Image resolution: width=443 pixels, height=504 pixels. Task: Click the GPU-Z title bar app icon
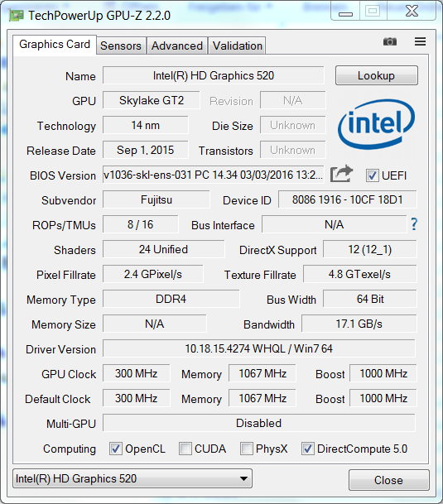[x=16, y=15]
